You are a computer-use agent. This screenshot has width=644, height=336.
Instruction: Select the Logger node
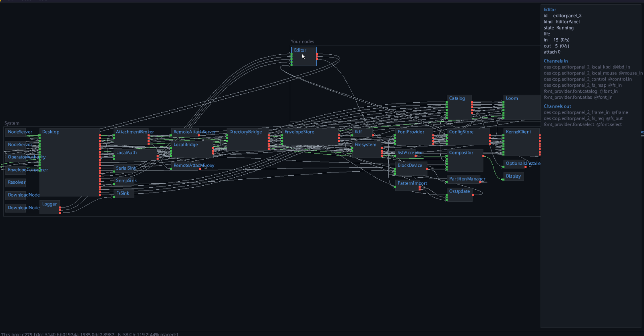(50, 207)
